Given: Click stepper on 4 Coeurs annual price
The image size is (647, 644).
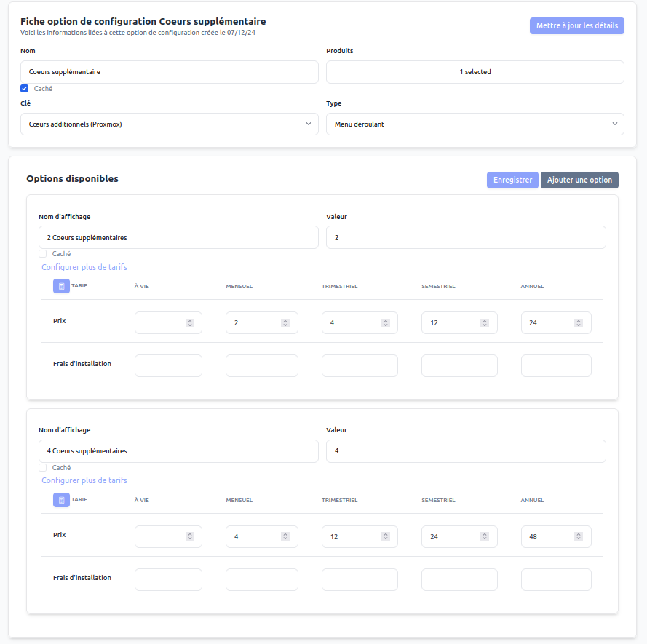Looking at the screenshot, I should pos(579,536).
